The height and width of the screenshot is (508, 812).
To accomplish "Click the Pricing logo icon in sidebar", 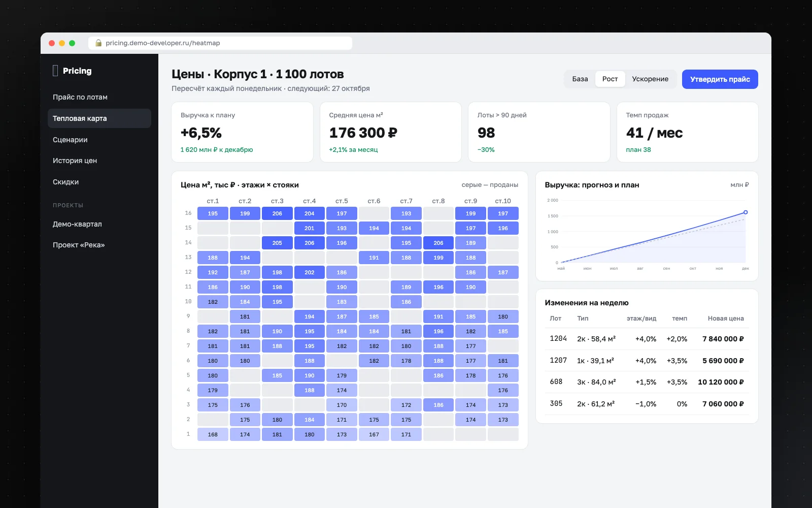I will 55,71.
